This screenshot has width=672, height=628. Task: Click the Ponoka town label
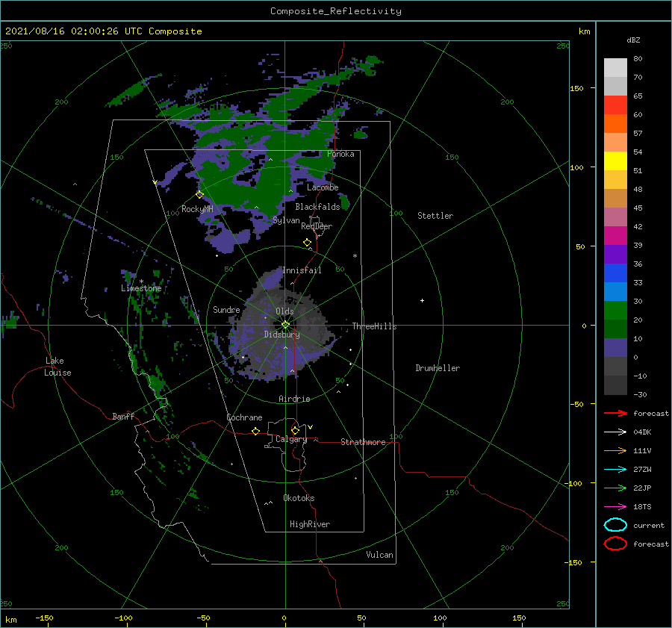(x=340, y=154)
